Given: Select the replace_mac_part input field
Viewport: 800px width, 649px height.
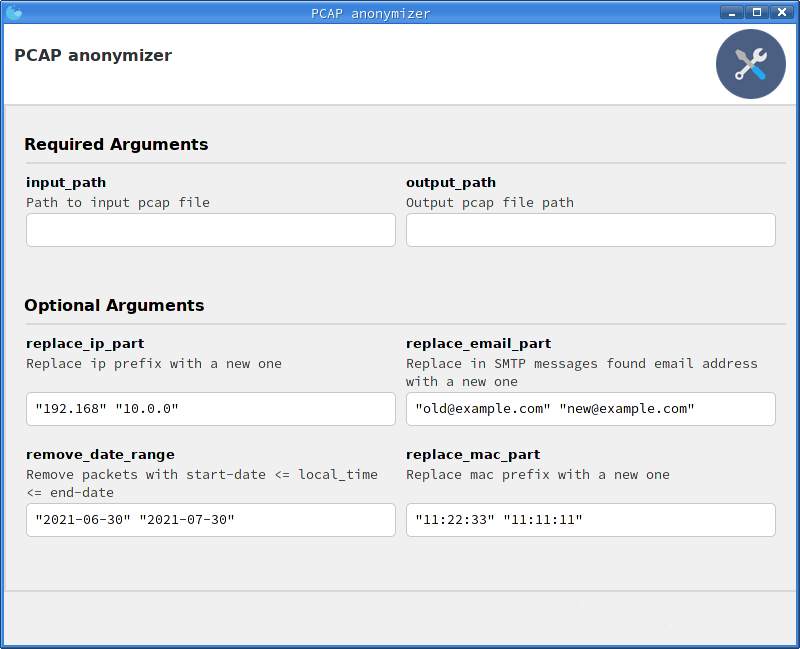Looking at the screenshot, I should click(x=590, y=520).
